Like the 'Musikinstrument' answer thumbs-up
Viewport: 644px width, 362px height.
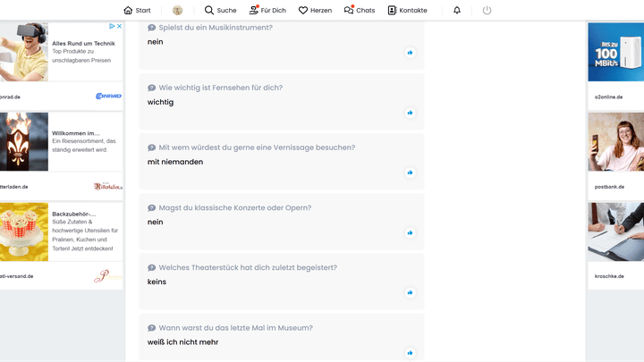click(x=411, y=53)
